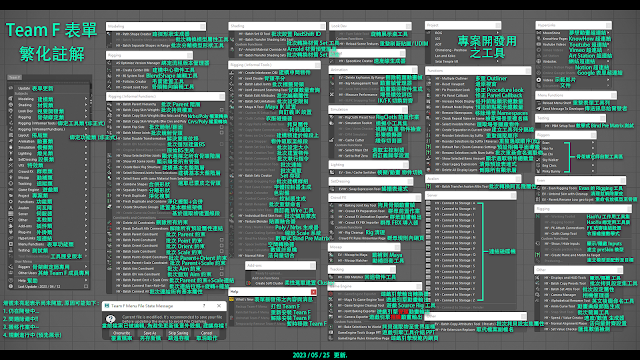Click the Shading category icon
This screenshot has height=360, width=640.
[x=11, y=105]
